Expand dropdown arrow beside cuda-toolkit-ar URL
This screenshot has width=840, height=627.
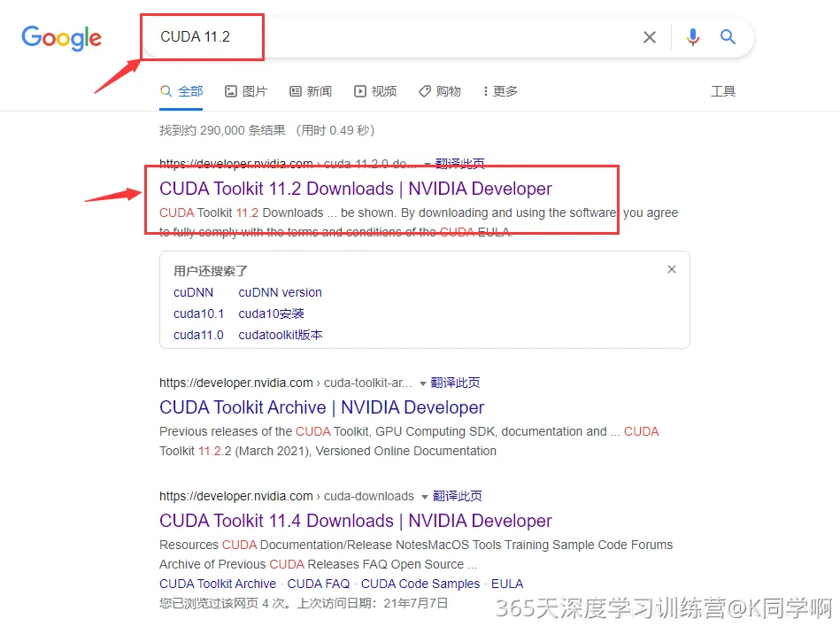(x=423, y=383)
